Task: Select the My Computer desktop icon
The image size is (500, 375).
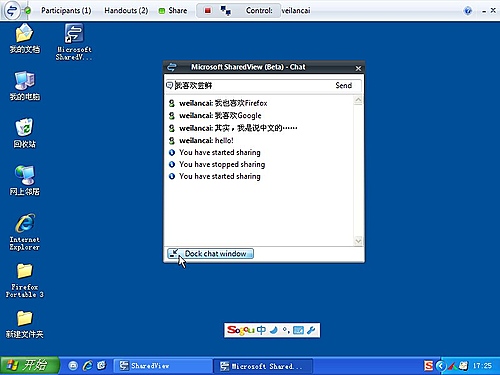Action: point(24,86)
